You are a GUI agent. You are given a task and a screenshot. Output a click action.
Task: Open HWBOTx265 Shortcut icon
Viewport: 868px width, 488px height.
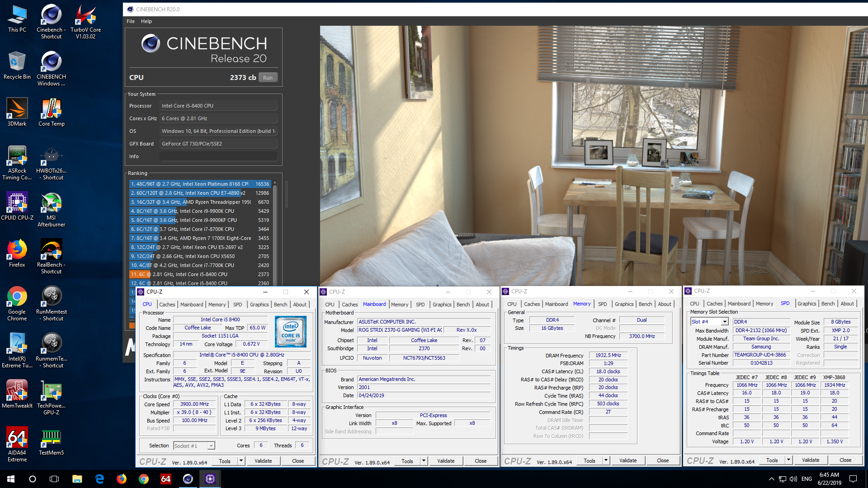pos(51,162)
